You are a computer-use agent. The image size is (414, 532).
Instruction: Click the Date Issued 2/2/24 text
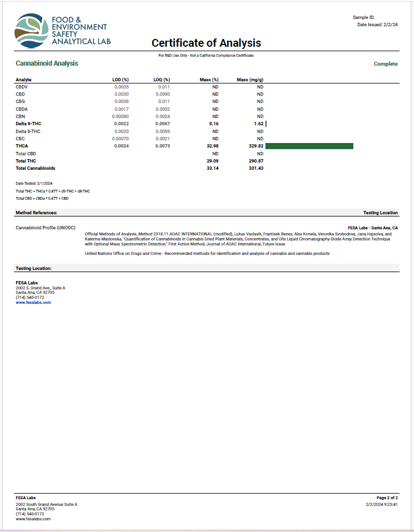point(377,24)
